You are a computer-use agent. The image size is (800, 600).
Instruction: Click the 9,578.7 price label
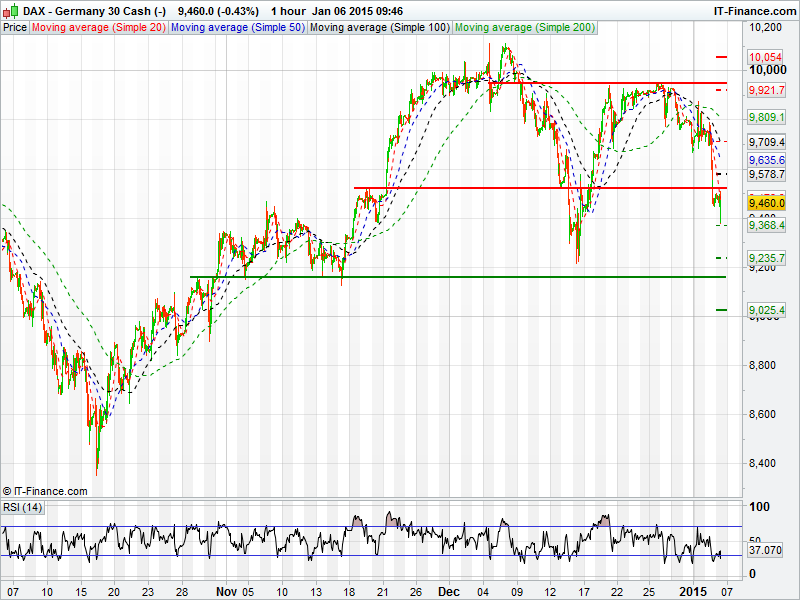[766, 174]
